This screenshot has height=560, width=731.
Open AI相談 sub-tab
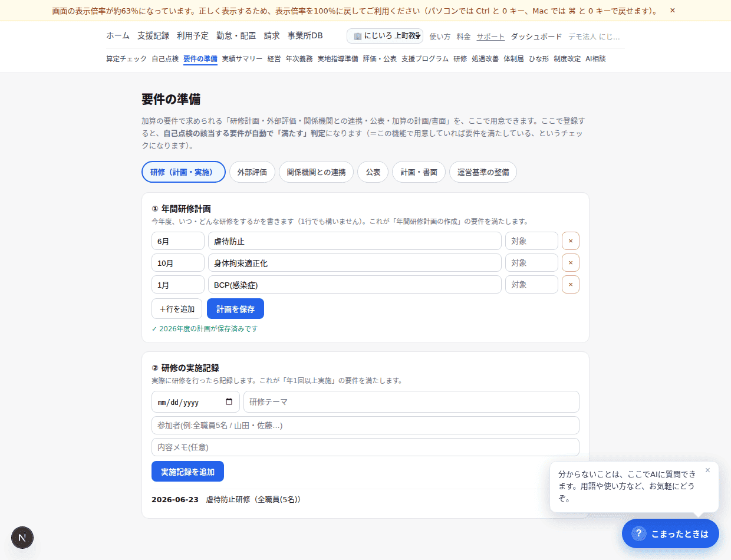coord(595,59)
